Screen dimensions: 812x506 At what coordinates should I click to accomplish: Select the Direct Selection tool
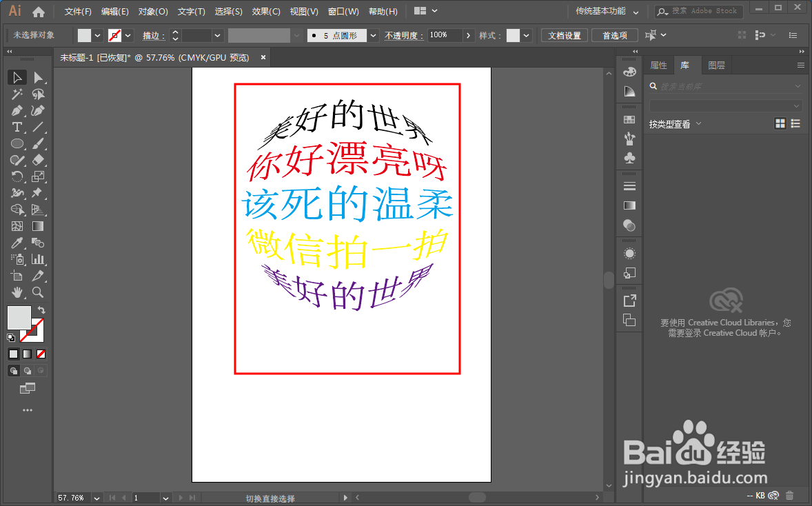[39, 78]
